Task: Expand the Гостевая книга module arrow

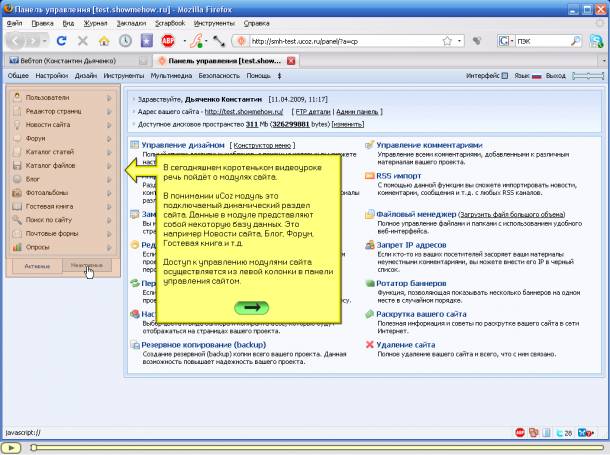Action: 109,207
